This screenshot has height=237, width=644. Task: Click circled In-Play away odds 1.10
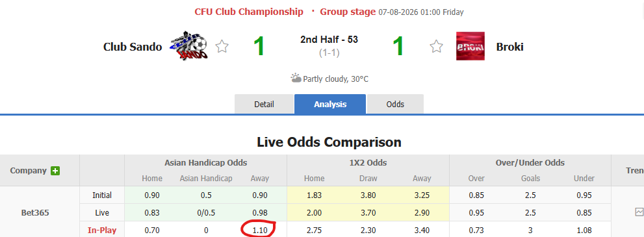[x=259, y=231]
